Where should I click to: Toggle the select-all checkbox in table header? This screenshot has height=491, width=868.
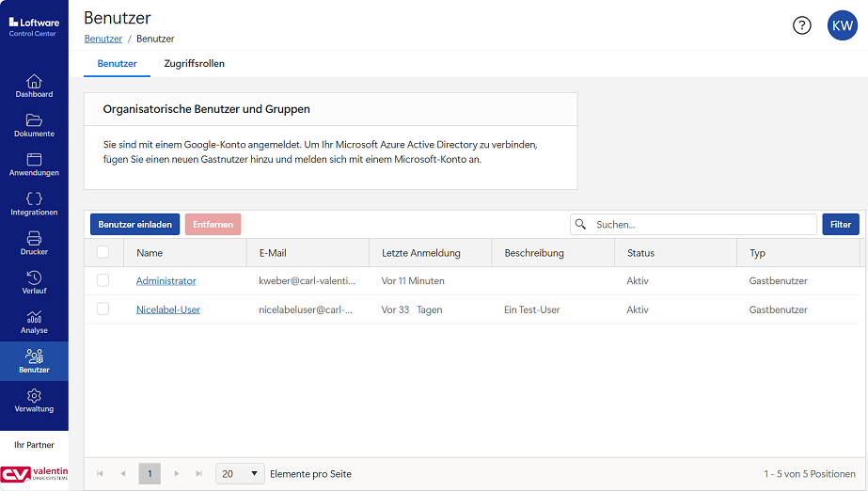click(103, 252)
